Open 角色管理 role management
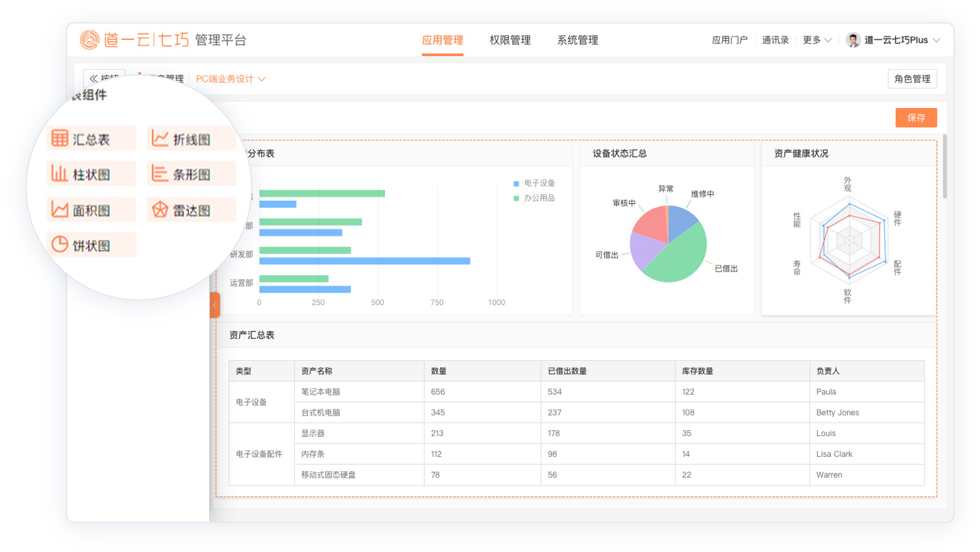The image size is (980, 552). coord(912,79)
